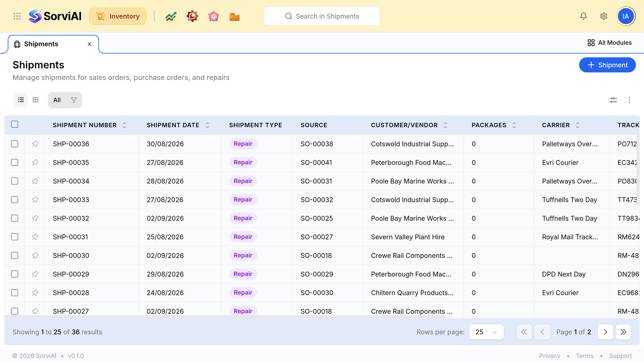644x362 pixels.
Task: Open the orange wallet module icon
Action: 234,16
